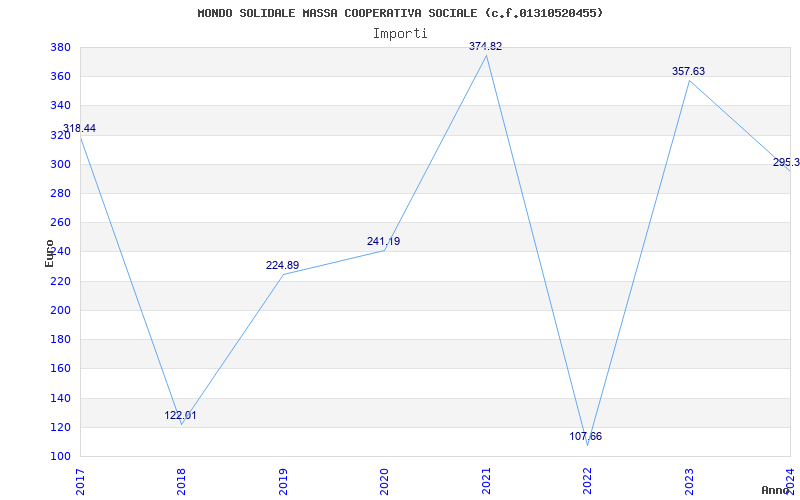Click the 260 y-axis tick label
The image size is (800, 500).
(x=60, y=222)
